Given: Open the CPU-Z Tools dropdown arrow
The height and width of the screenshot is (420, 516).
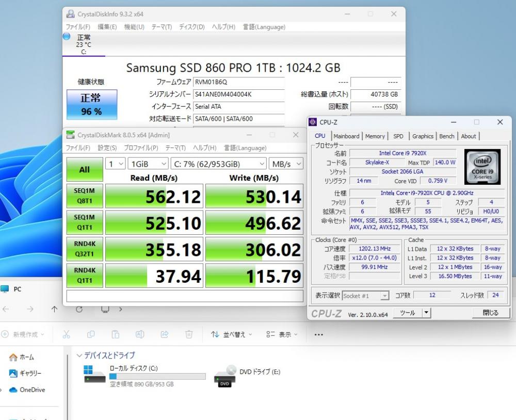Looking at the screenshot, I should click(x=427, y=313).
